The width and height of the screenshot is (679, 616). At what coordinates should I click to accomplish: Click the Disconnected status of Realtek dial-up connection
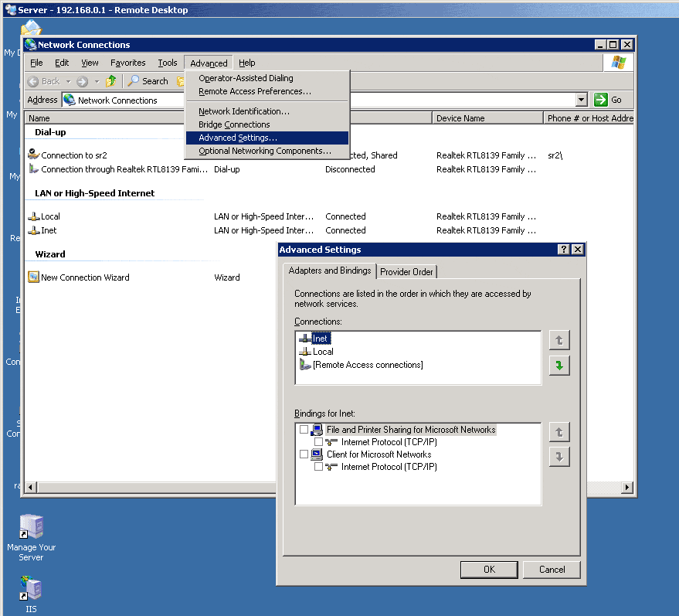coord(350,169)
